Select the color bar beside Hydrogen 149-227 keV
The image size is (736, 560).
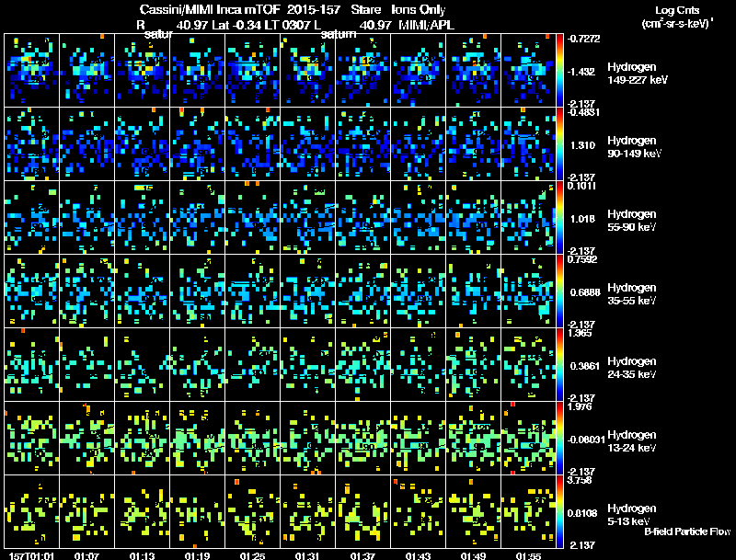pos(559,71)
